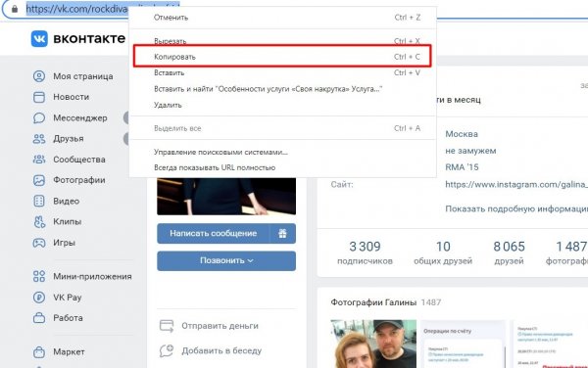This screenshot has width=588, height=368.
Task: Click the Отправить деньги text link
Action: point(220,326)
